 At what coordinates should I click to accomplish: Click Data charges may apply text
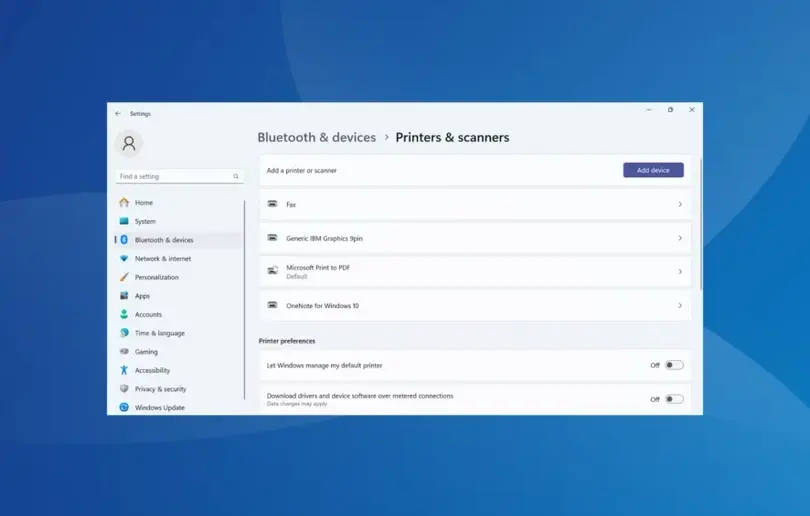coord(297,404)
